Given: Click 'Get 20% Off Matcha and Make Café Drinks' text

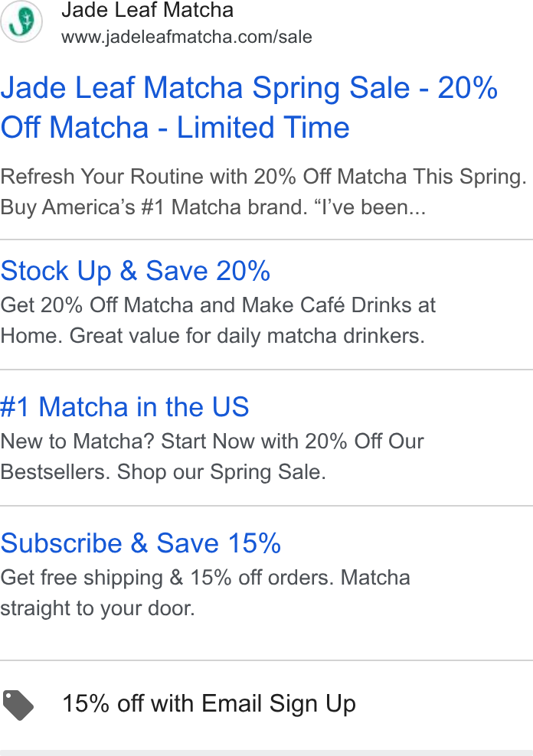Looking at the screenshot, I should pos(218,305).
